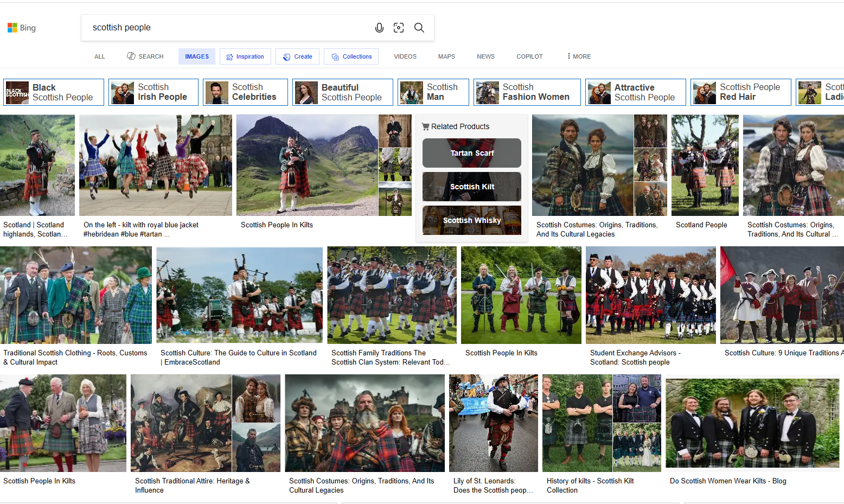This screenshot has height=504, width=844.
Task: Open the Scottish Family Traditions pipe band image
Action: click(392, 295)
